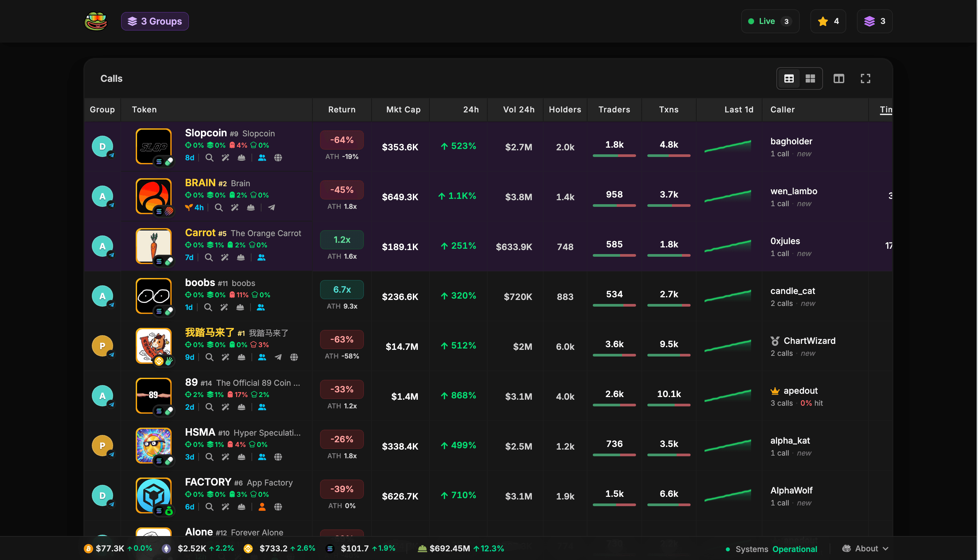978x560 pixels.
Task: Open starred favorites with count 4
Action: coord(828,21)
